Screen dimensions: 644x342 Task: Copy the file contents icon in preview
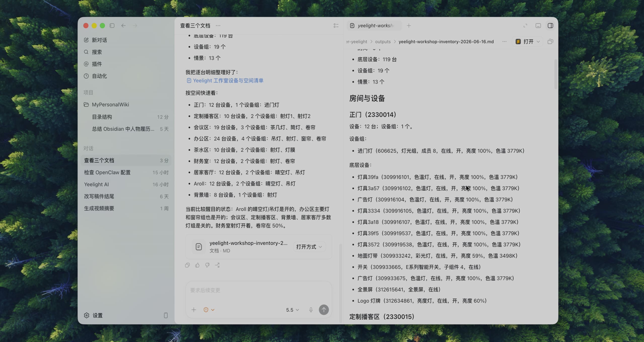pyautogui.click(x=550, y=41)
